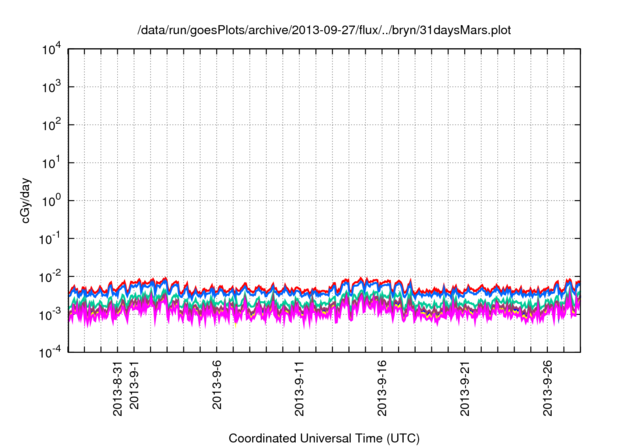Click the 10^1 y-axis tick label

click(x=52, y=163)
